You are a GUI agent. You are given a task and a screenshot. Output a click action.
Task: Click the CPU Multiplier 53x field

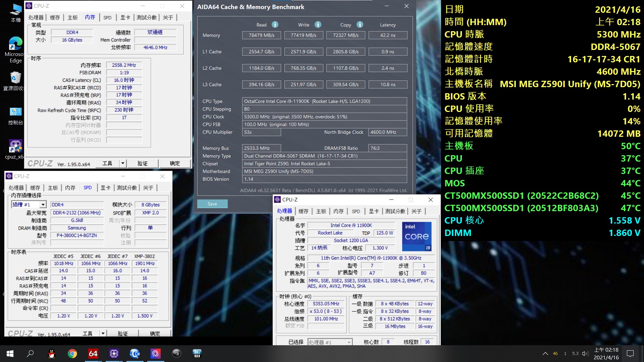[x=262, y=132]
